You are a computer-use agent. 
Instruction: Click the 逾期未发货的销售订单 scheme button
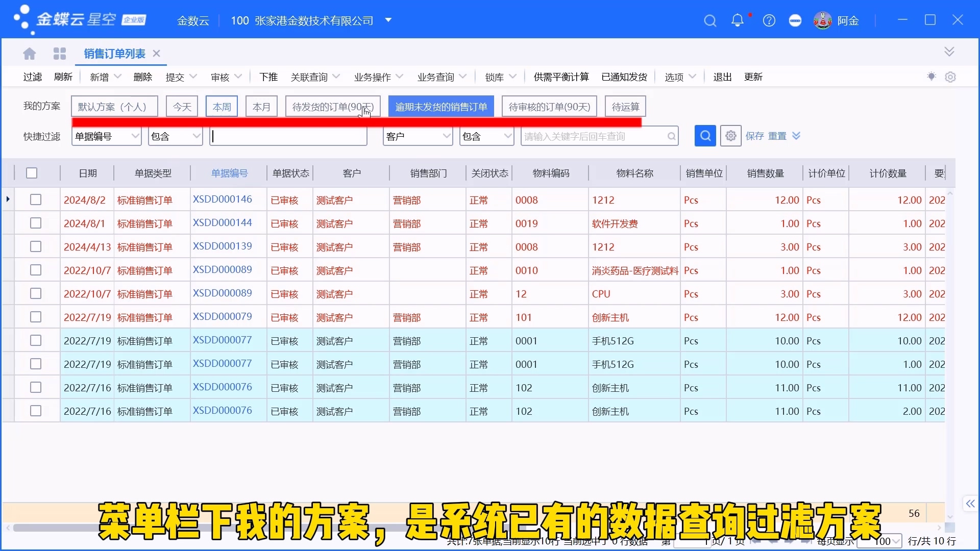(441, 106)
